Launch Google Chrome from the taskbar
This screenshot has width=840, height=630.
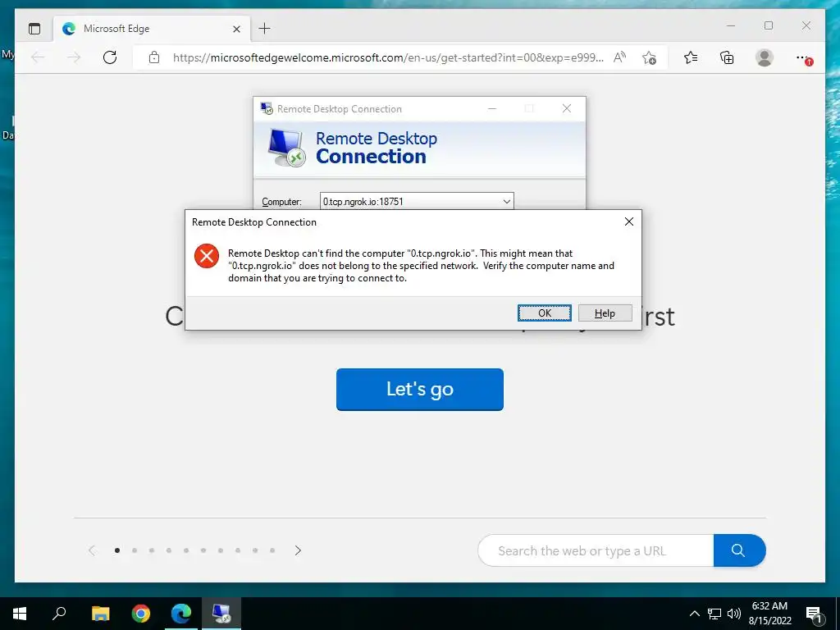tap(141, 614)
